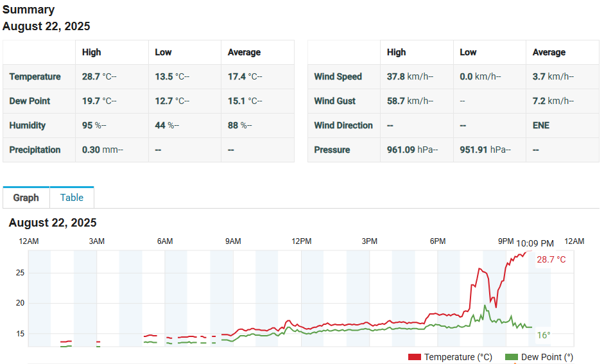Image resolution: width=604 pixels, height=364 pixels.
Task: Click the Temperature row header
Action: pos(35,76)
